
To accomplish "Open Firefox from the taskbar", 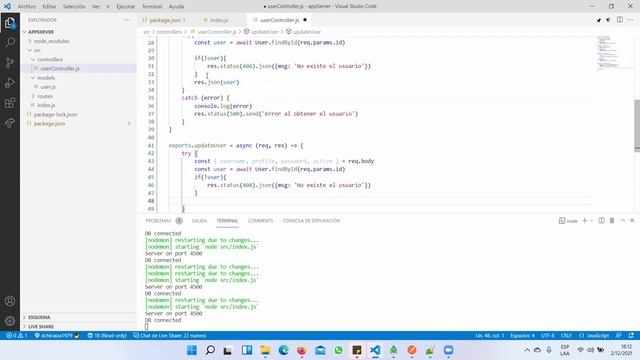I will coord(302,350).
